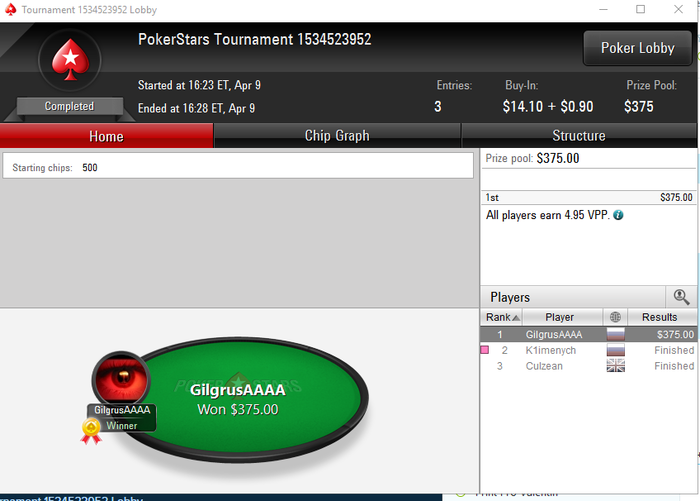Click the small spade icon in the title bar
Image resolution: width=700 pixels, height=501 pixels.
pyautogui.click(x=11, y=9)
